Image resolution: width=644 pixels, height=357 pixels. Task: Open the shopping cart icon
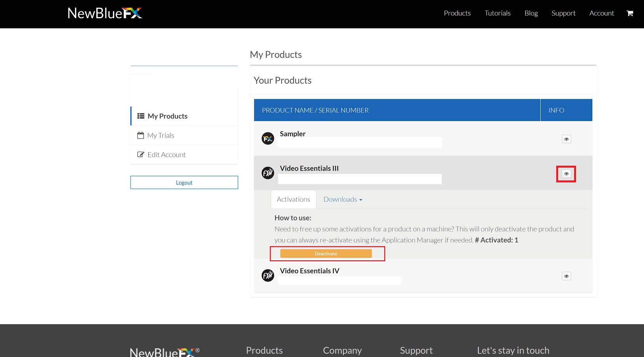coord(630,13)
